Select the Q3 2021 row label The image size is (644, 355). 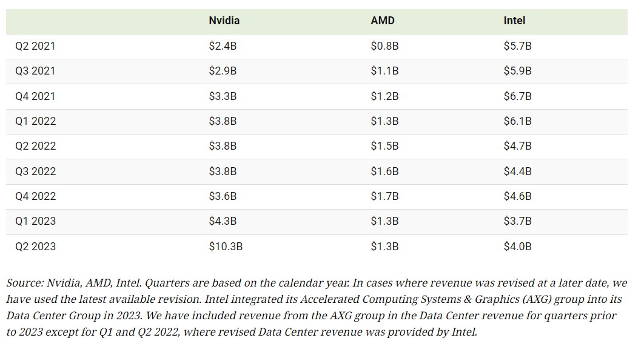pos(35,71)
